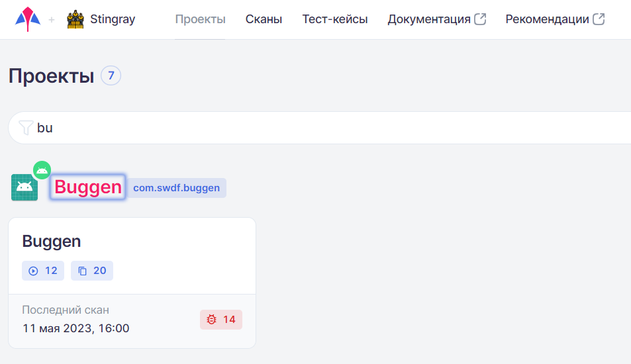Open the Рекомендации link

click(547, 19)
